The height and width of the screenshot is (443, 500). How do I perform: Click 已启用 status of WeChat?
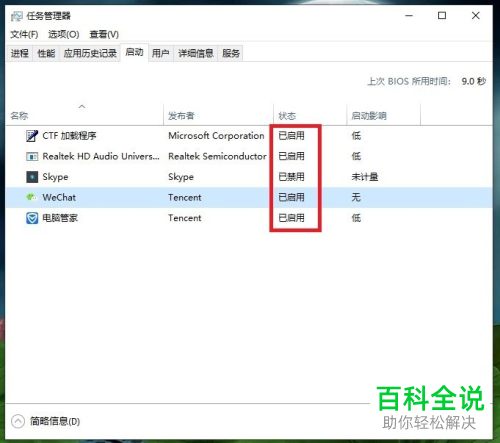[291, 197]
